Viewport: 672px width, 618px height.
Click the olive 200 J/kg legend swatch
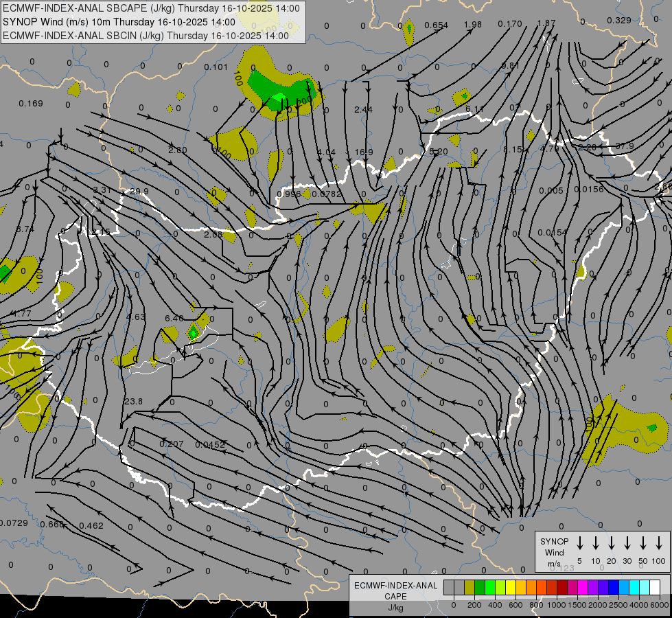pos(470,587)
